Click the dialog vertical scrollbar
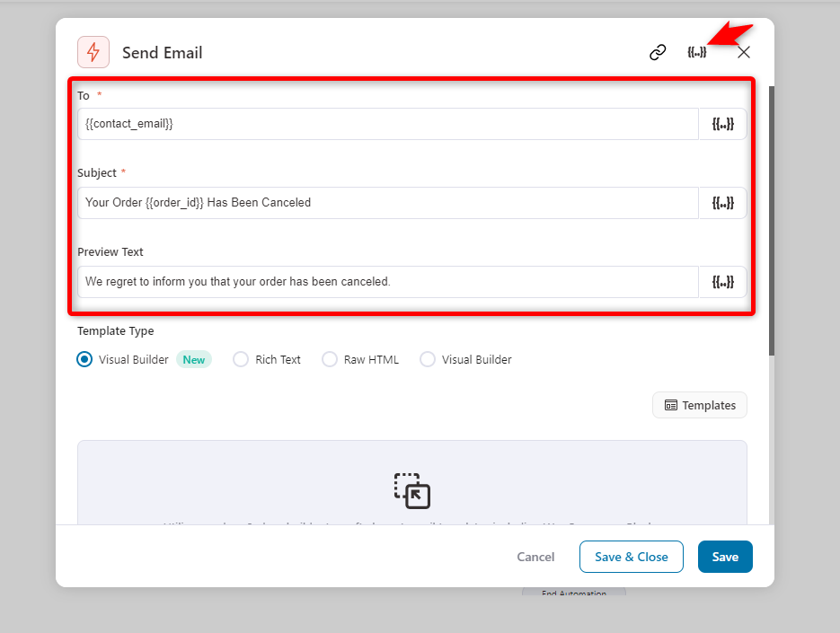Screen dimensions: 840x633 pyautogui.click(x=772, y=221)
